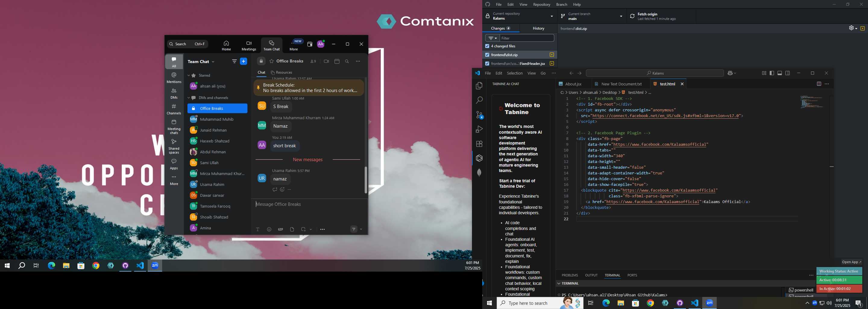Open VS Code Extensions icon

point(479,144)
